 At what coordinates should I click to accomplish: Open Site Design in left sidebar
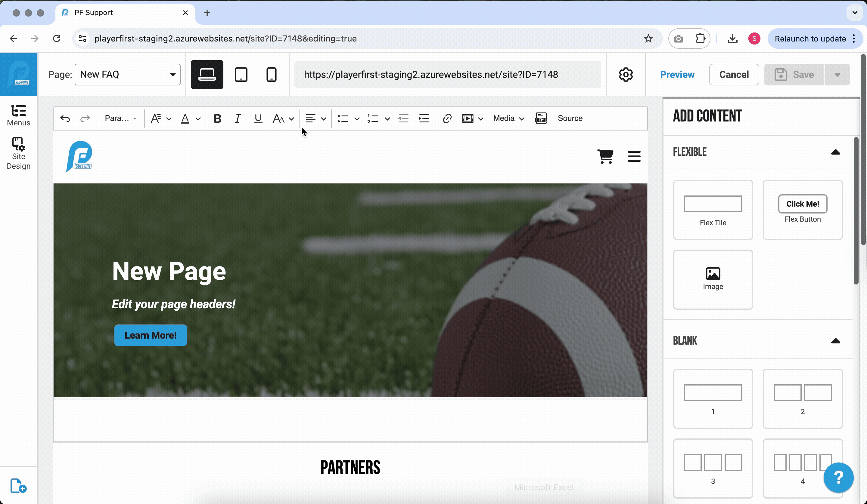coord(19,153)
